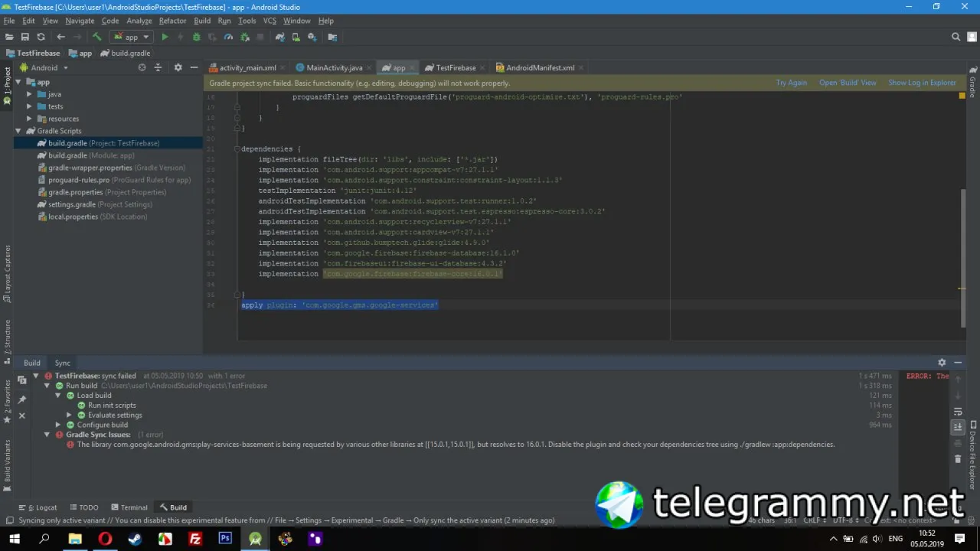Expand the java folder in tree
Screen dimensions: 980x551
(x=29, y=94)
